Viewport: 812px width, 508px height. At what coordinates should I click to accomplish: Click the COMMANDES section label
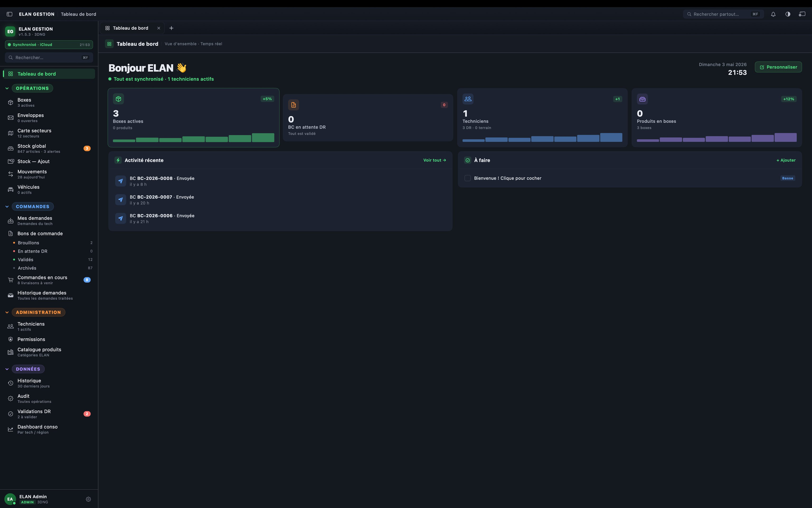[32, 207]
